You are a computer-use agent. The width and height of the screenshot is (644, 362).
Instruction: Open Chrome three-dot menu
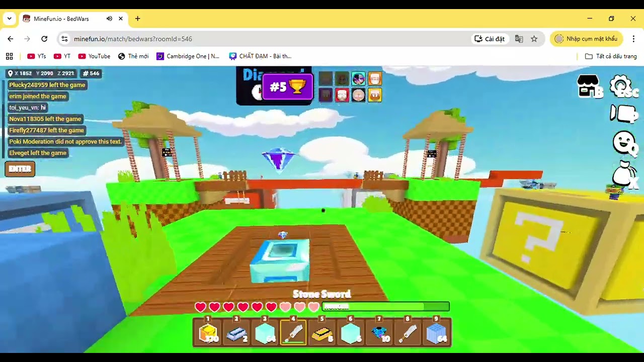(633, 39)
